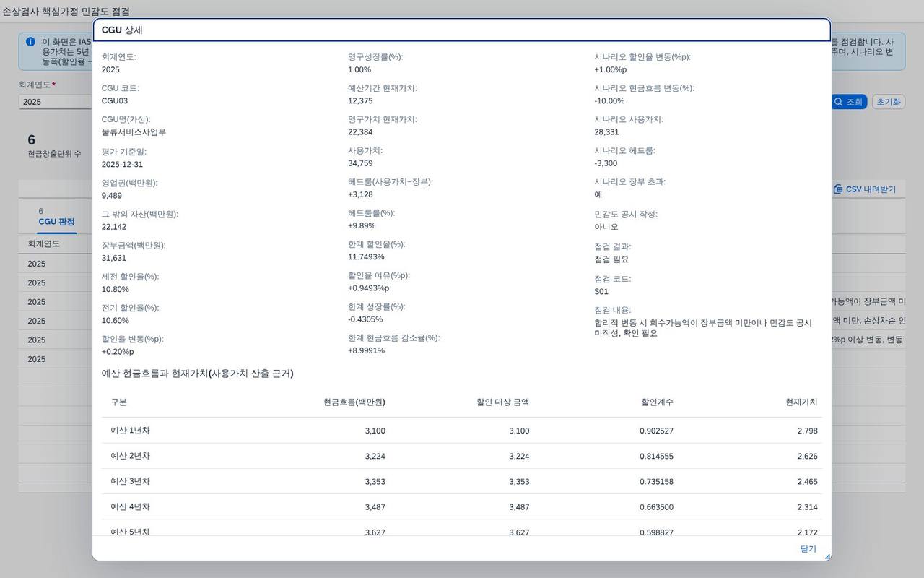Click the 예산 4년차 row label

pyautogui.click(x=130, y=507)
